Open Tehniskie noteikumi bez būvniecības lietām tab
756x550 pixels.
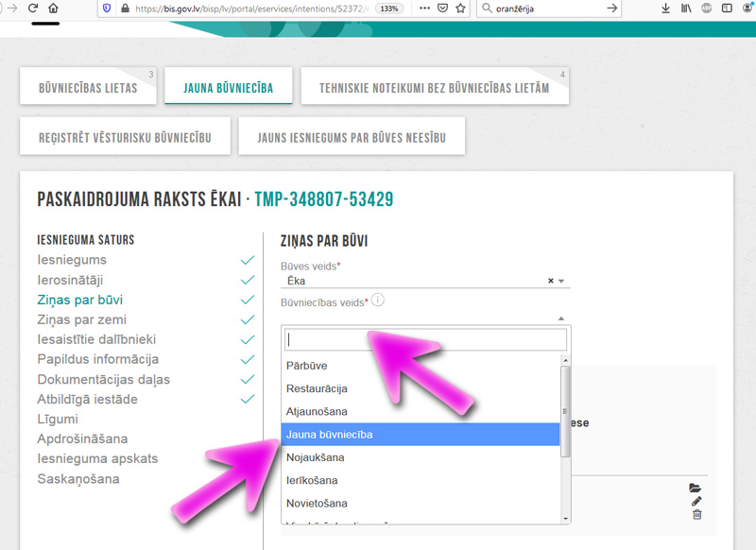point(434,88)
